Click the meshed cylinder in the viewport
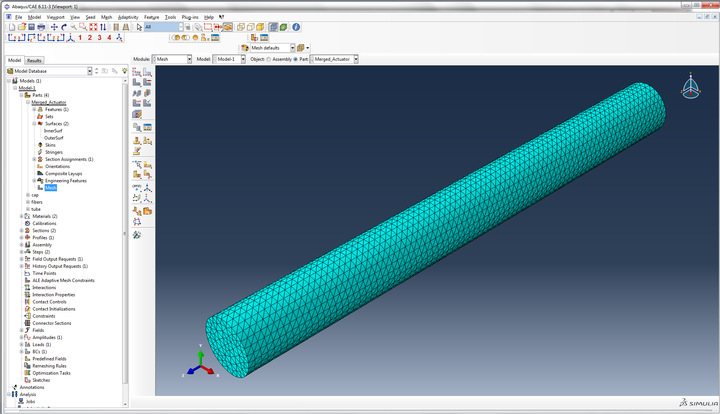The width and height of the screenshot is (720, 414). [436, 229]
